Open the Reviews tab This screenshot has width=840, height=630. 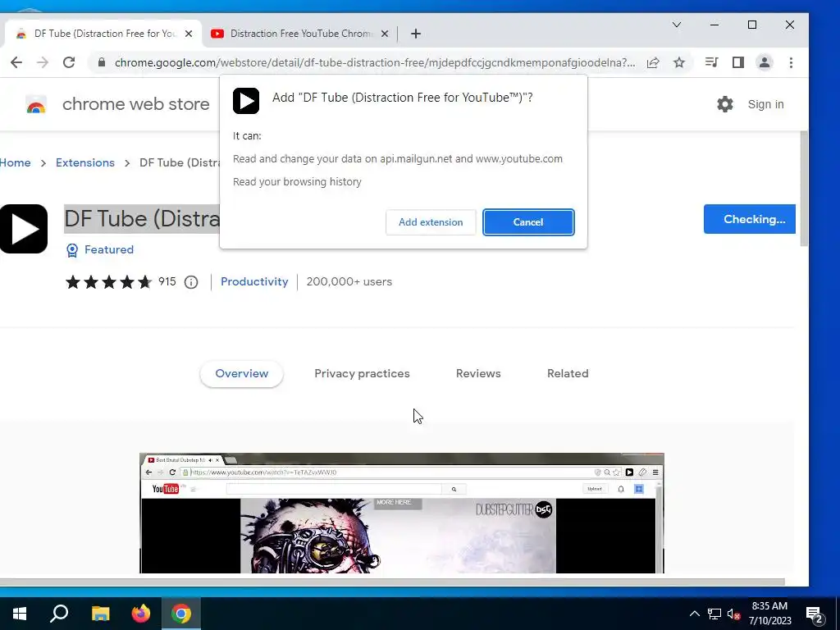tap(478, 373)
